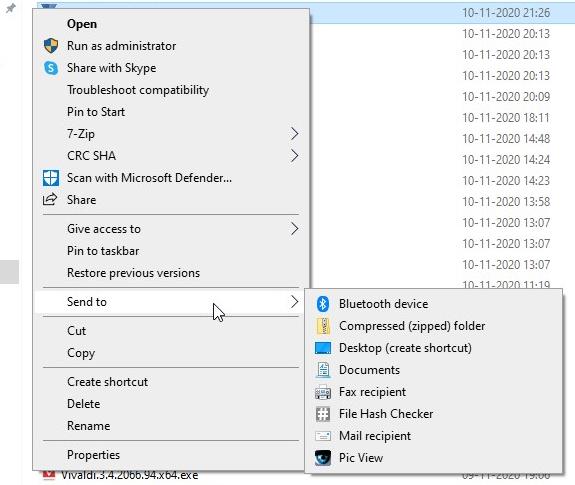
Task: Click the Mail recipient envelope icon
Action: point(323,436)
